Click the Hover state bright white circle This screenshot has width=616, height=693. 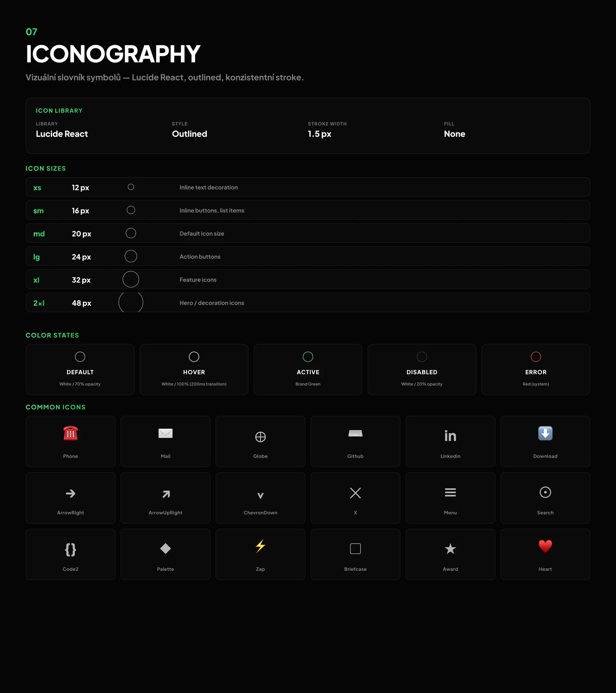(x=194, y=357)
